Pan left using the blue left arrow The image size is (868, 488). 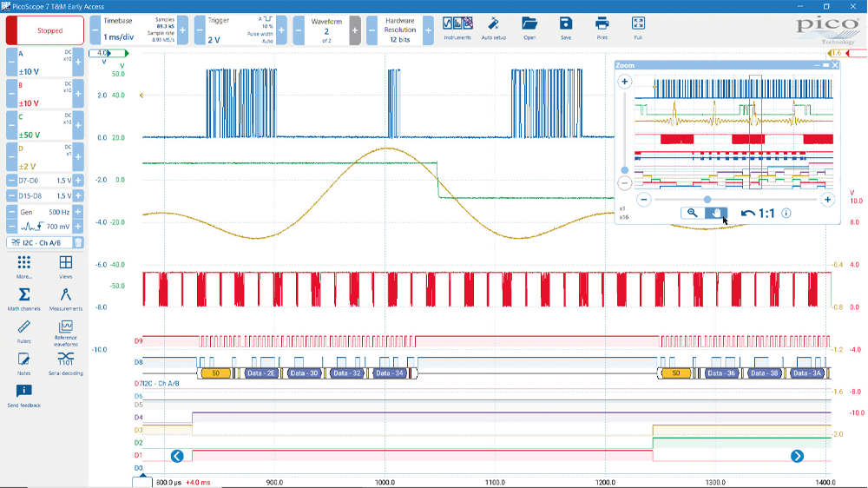(x=177, y=456)
